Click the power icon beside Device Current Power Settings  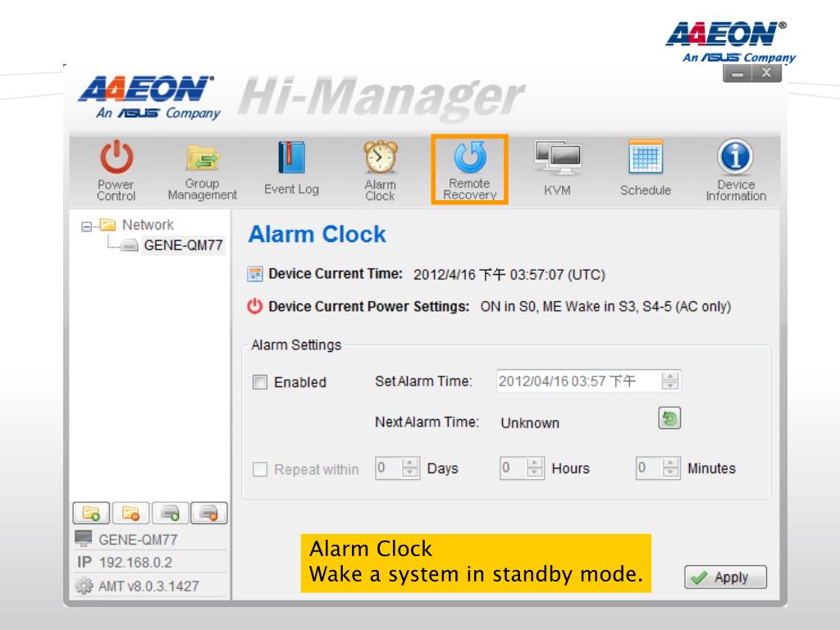[254, 307]
